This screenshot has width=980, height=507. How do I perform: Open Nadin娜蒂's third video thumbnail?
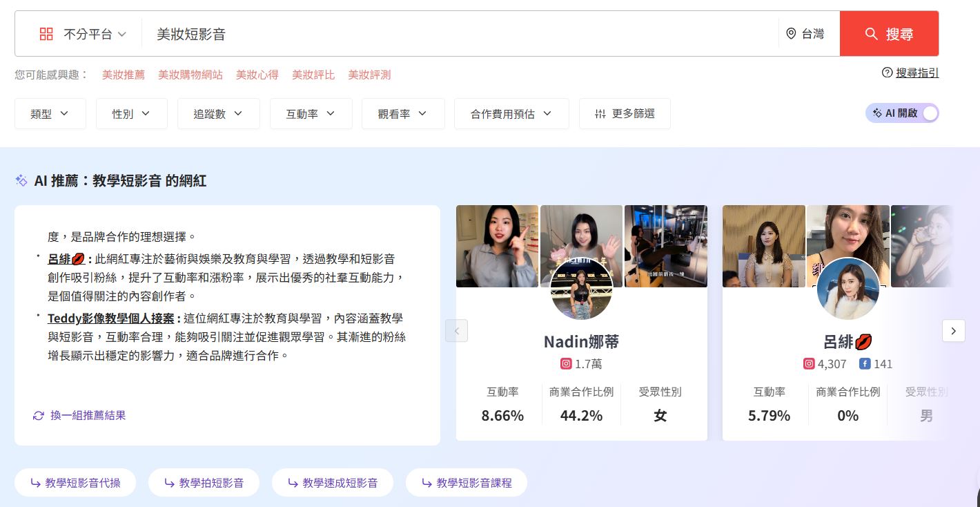click(666, 246)
